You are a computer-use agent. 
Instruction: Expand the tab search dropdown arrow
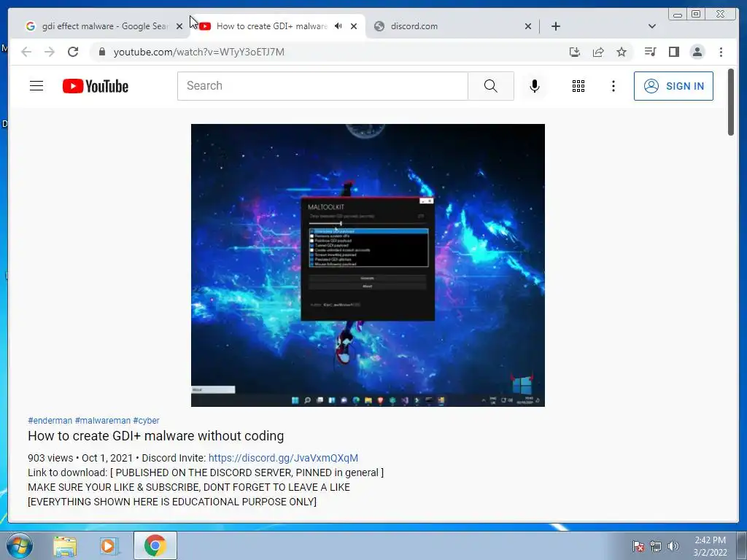[x=652, y=26]
